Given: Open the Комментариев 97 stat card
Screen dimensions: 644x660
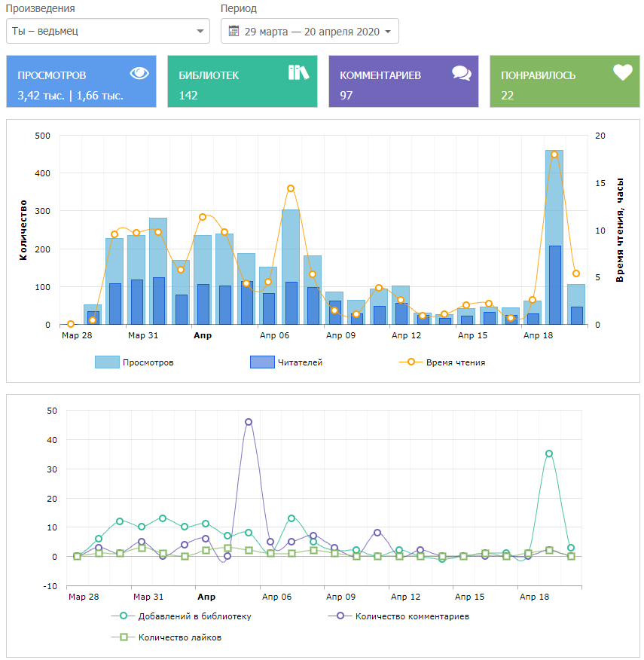Looking at the screenshot, I should pos(404,81).
